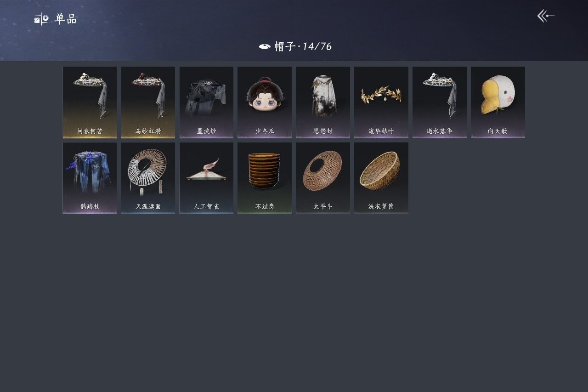The height and width of the screenshot is (392, 588).
Task: Pick the 太平斗 woven basket hat
Action: pos(323,178)
